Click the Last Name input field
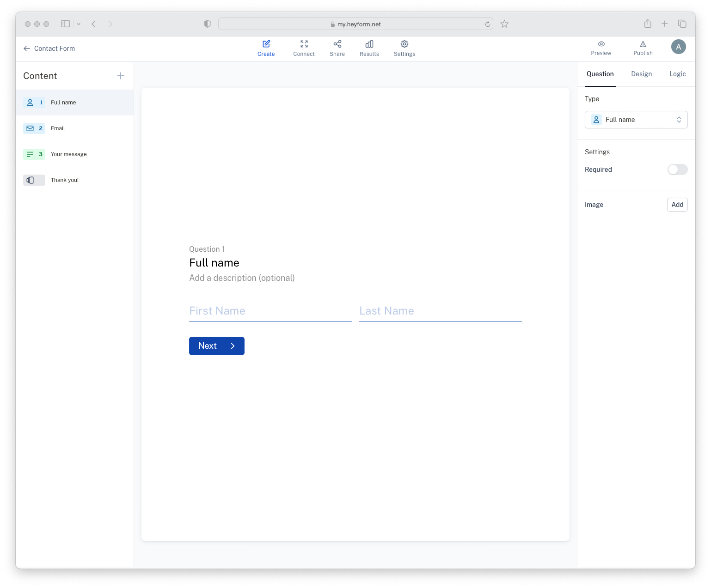This screenshot has height=588, width=711. [x=441, y=311]
